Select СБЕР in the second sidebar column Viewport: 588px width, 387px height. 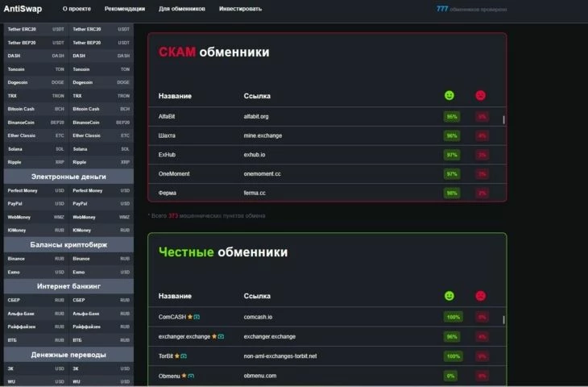(101, 300)
